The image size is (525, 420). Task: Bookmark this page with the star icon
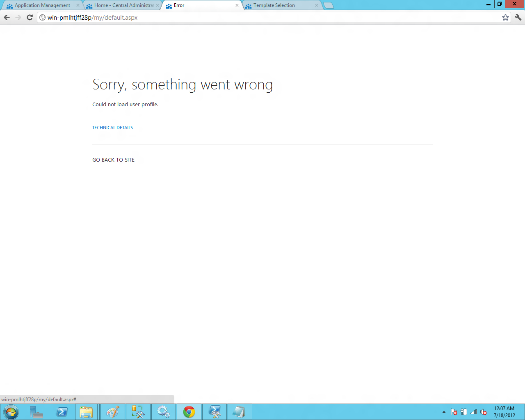(505, 17)
